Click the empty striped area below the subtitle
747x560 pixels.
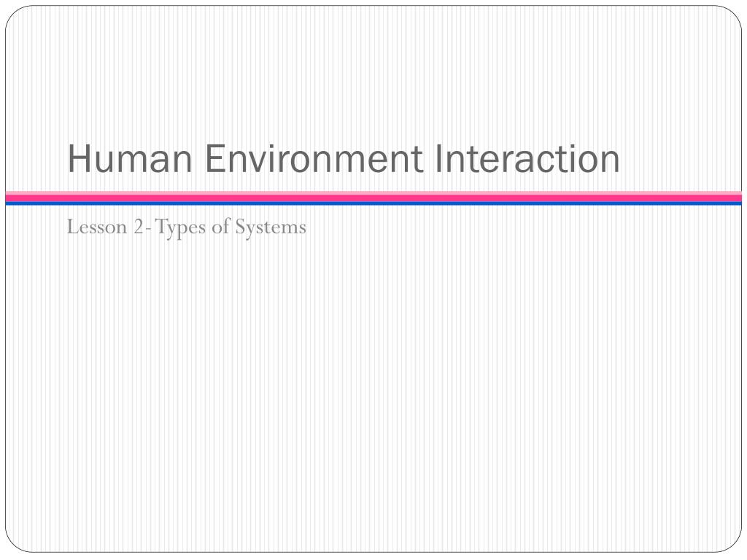pyautogui.click(x=373, y=391)
